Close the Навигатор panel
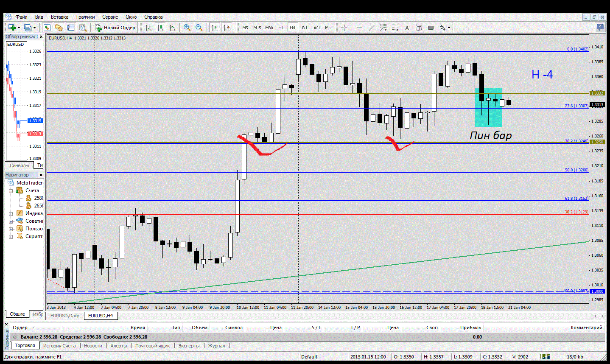The height and width of the screenshot is (364, 610). 41,175
